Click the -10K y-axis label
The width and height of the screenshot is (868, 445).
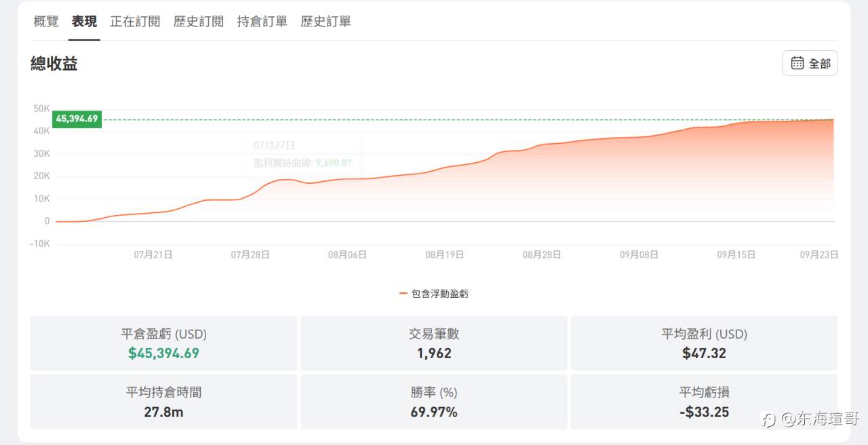(40, 244)
